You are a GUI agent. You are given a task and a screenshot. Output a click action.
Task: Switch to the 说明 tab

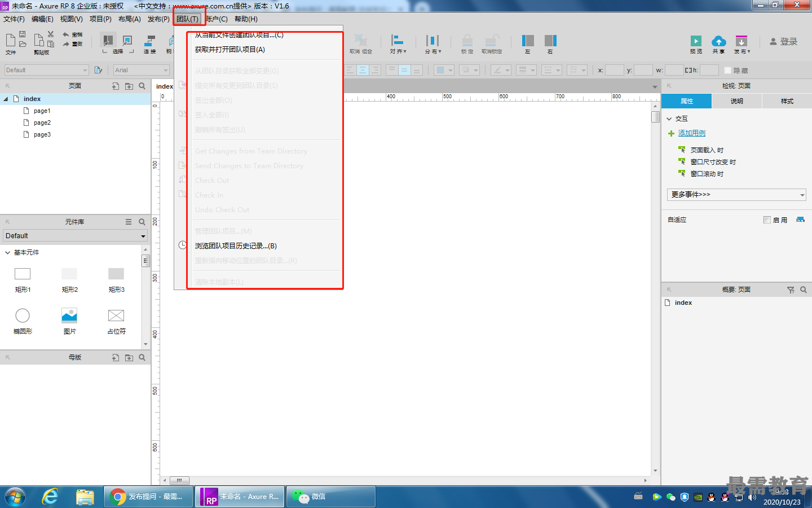tap(737, 101)
